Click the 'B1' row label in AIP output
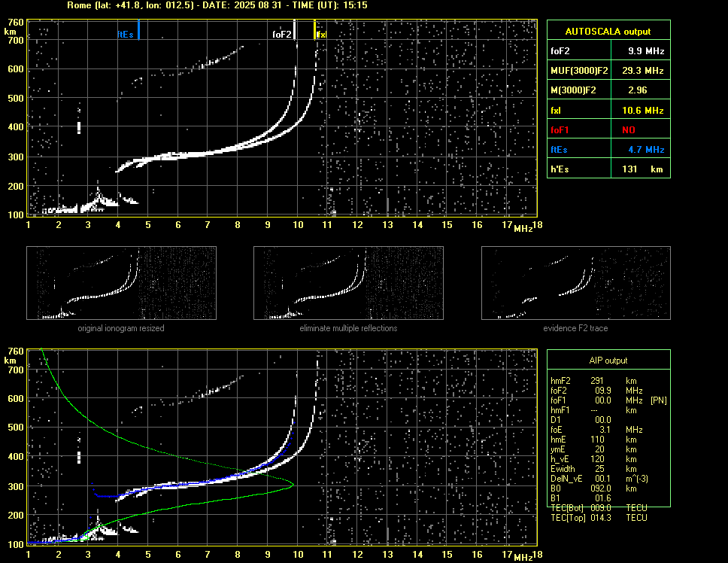 pyautogui.click(x=555, y=498)
